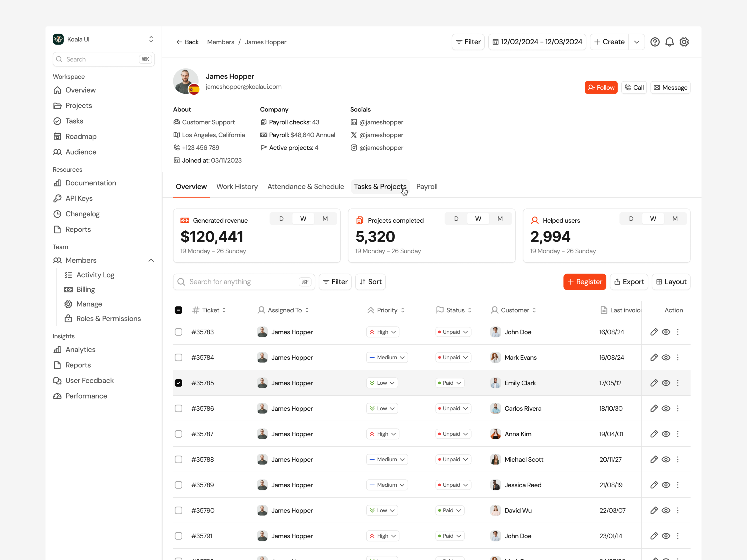Uncheck the selected ticket #35785 checkbox

tap(178, 383)
